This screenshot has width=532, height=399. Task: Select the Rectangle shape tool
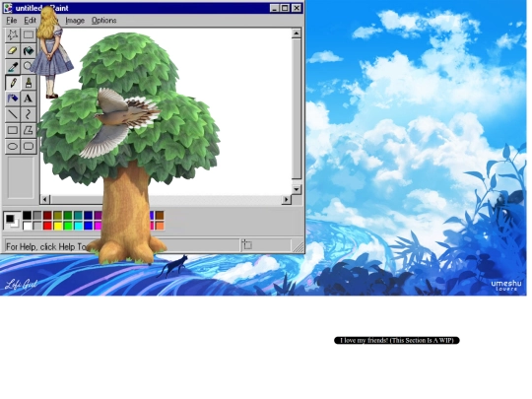coord(13,130)
